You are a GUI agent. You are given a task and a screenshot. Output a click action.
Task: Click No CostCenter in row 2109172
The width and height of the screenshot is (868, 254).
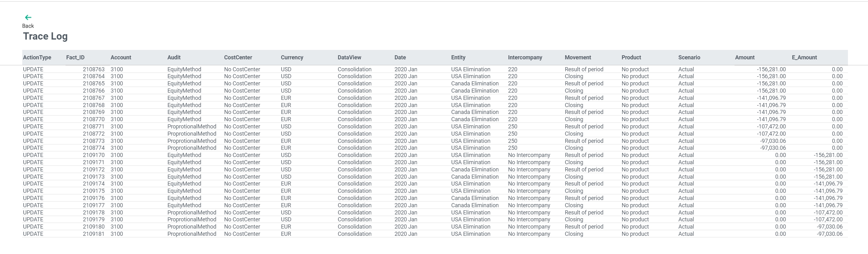pyautogui.click(x=242, y=170)
